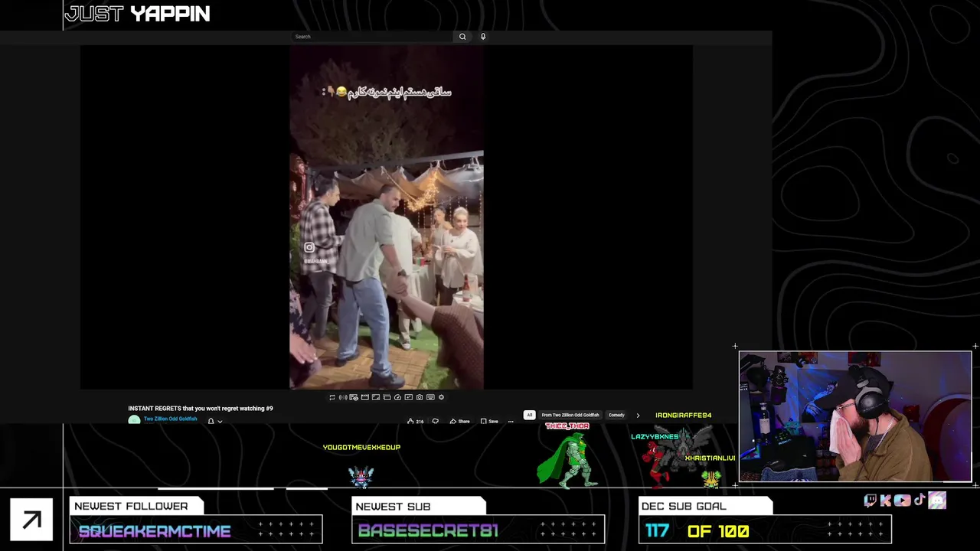Open the Two Zillion Odd Goldfish channel link
The width and height of the screenshot is (980, 551).
(x=170, y=419)
